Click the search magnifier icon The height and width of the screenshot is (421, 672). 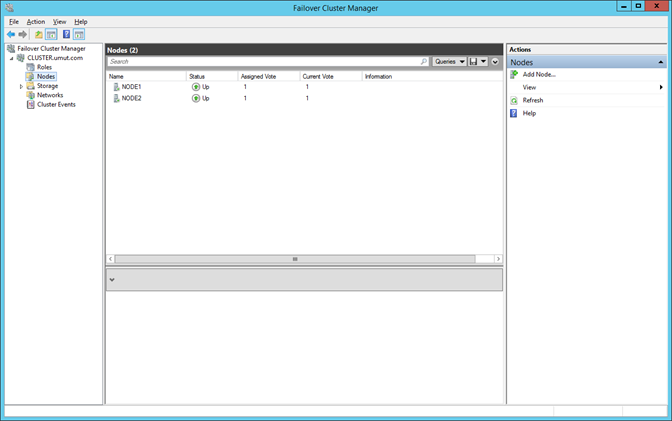pyautogui.click(x=423, y=62)
